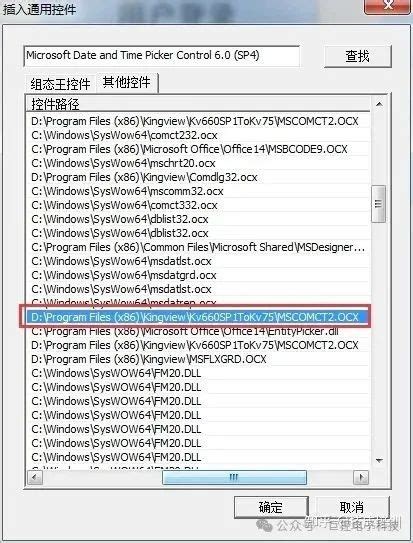Click the horizontal scrollbar right arrow

[x=361, y=478]
